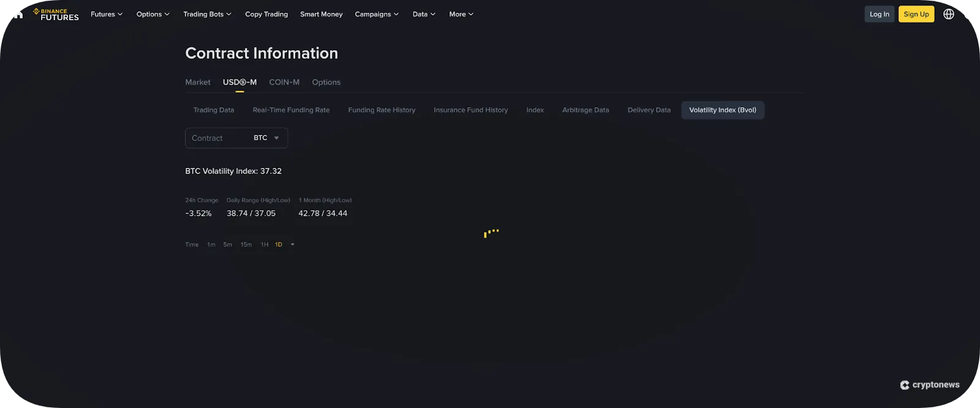Select the Volatility Index (Bvol) tab
Image resolution: width=980 pixels, height=408 pixels.
[723, 110]
